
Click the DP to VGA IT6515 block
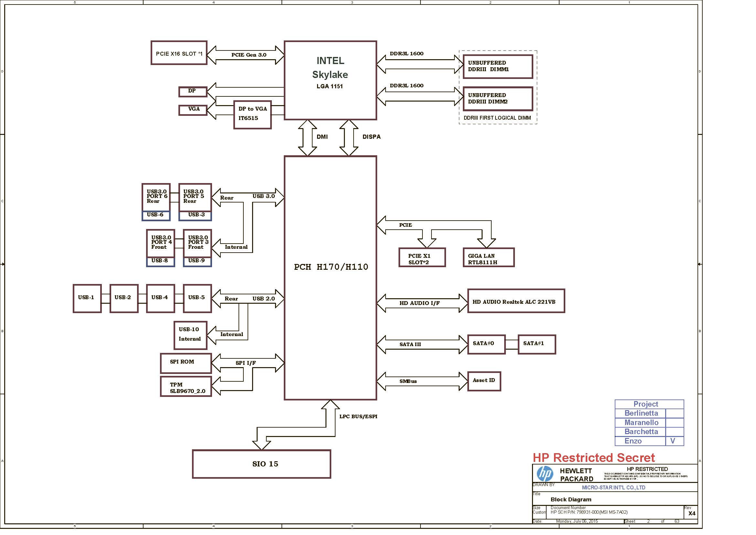[x=252, y=115]
